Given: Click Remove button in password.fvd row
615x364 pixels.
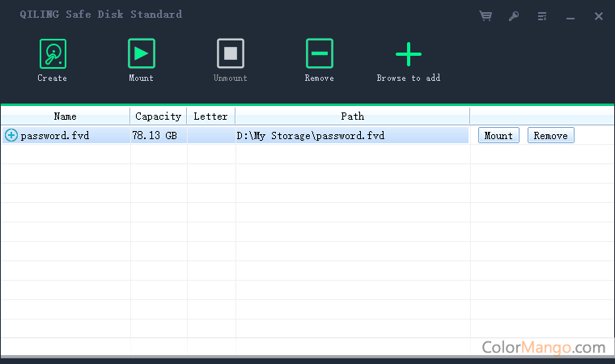Looking at the screenshot, I should 551,135.
